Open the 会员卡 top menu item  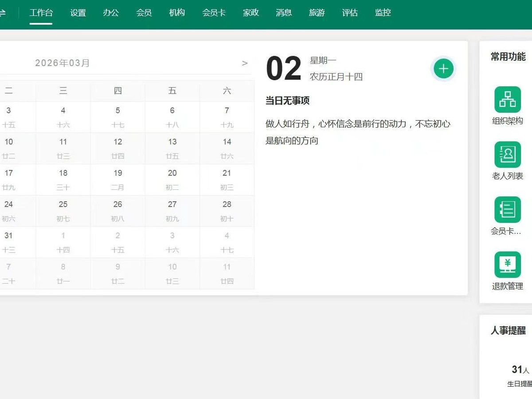coord(214,12)
